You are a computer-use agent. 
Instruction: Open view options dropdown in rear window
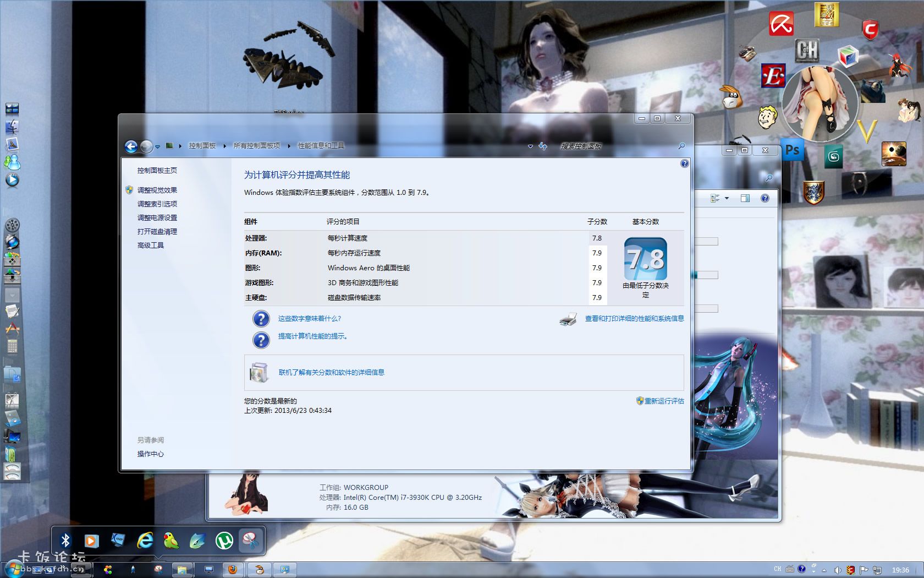point(727,198)
